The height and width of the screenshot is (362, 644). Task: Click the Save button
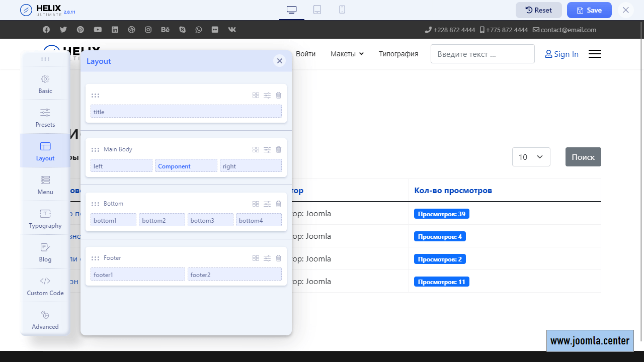pos(589,10)
